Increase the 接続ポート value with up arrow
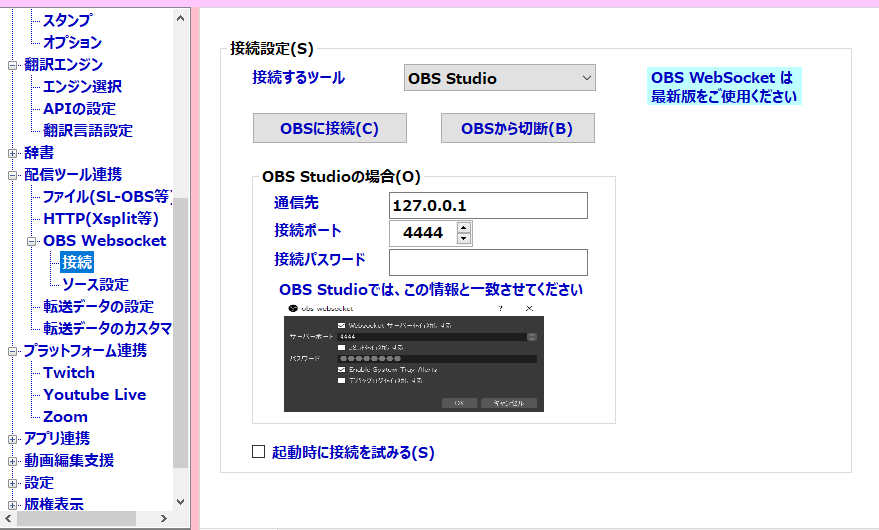 [x=464, y=227]
